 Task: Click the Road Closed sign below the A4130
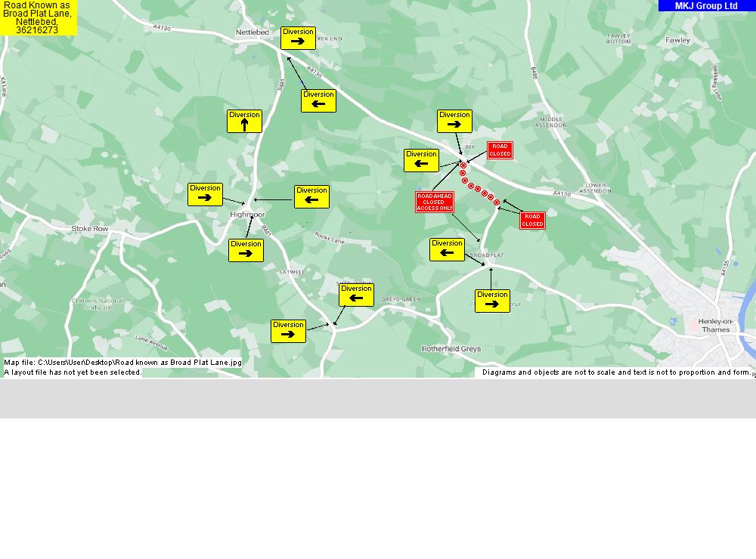(x=532, y=221)
